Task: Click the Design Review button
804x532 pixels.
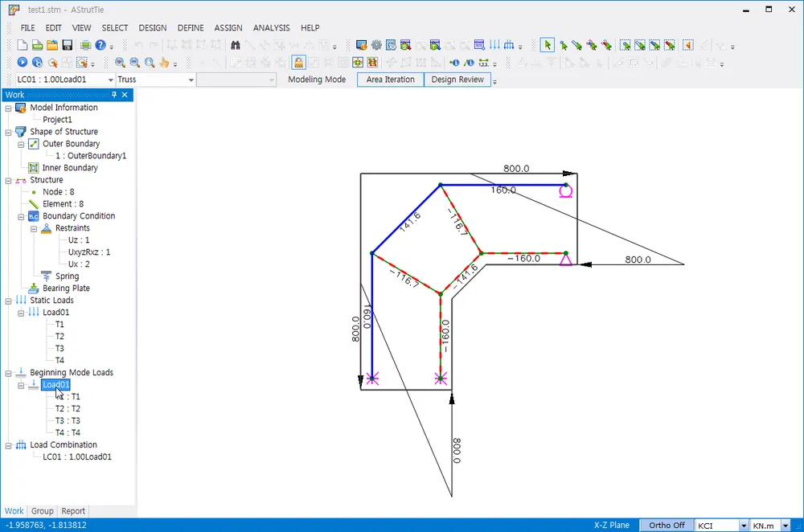Action: 457,80
